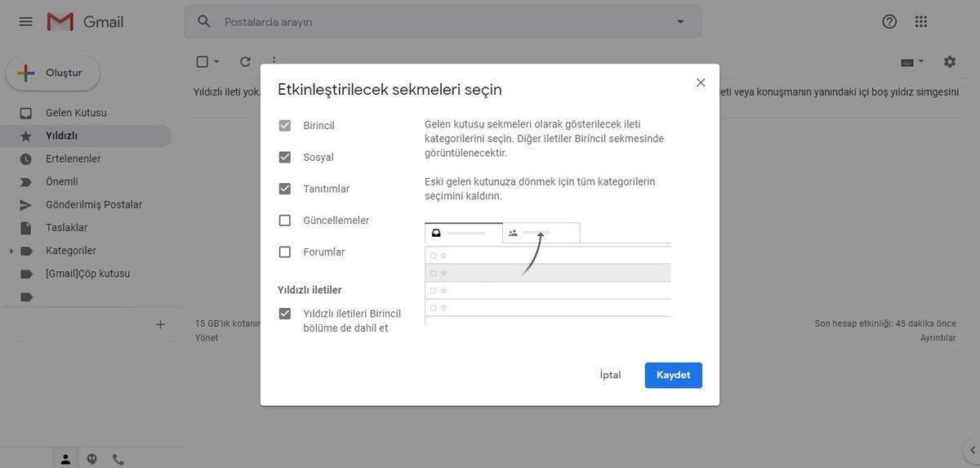The width and height of the screenshot is (980, 468).
Task: Toggle the select-all checkbox in toolbar
Action: 203,61
